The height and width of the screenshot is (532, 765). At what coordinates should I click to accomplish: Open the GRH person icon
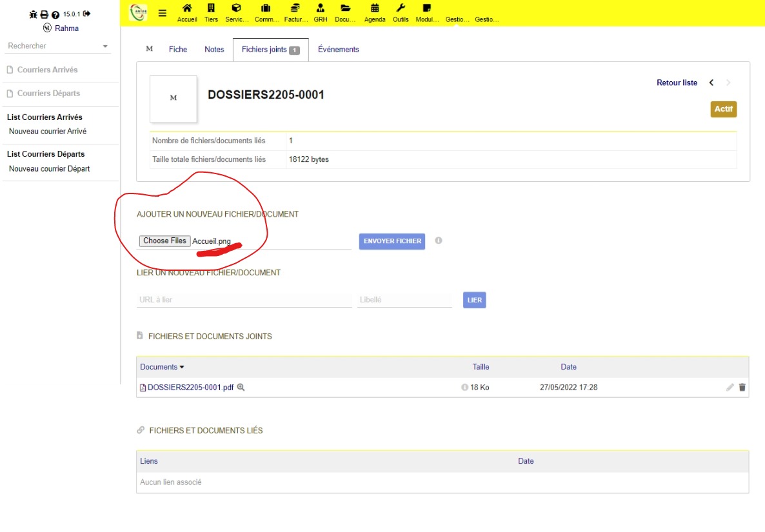pyautogui.click(x=320, y=8)
